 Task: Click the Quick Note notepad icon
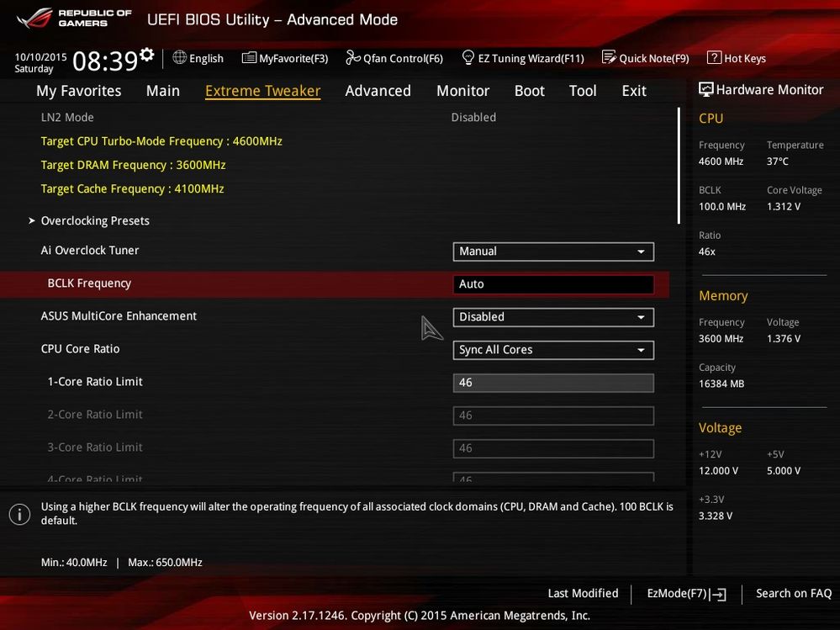tap(609, 57)
